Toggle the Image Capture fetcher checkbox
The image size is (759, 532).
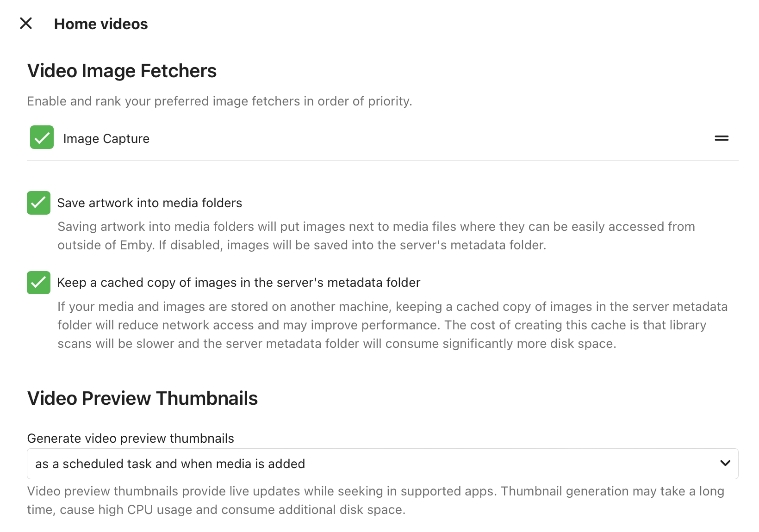[42, 137]
